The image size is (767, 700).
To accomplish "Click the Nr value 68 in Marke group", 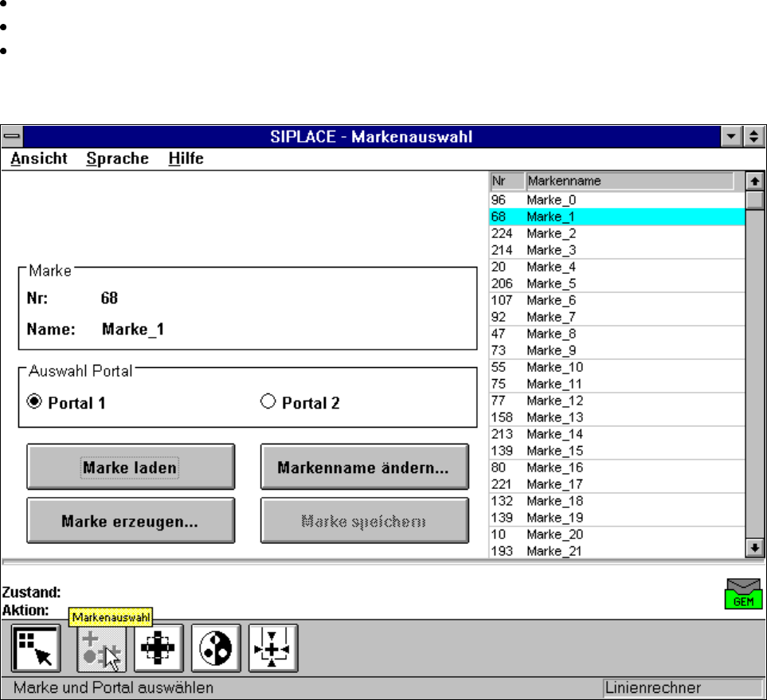I will coord(109,298).
